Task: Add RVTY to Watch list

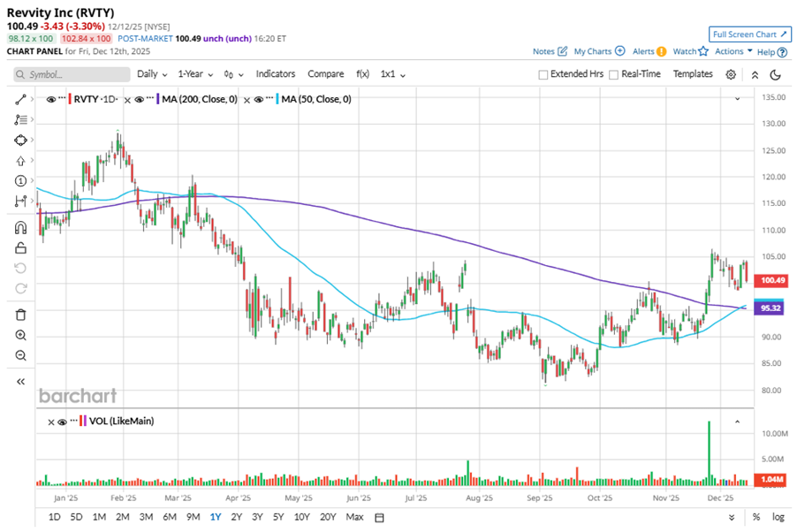Action: point(690,51)
